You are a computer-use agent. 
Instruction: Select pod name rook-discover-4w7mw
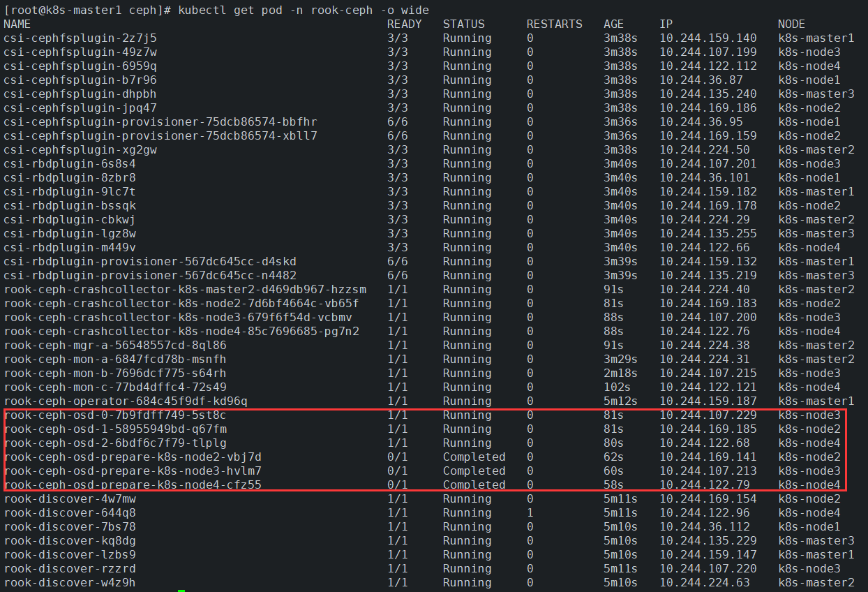pos(70,498)
